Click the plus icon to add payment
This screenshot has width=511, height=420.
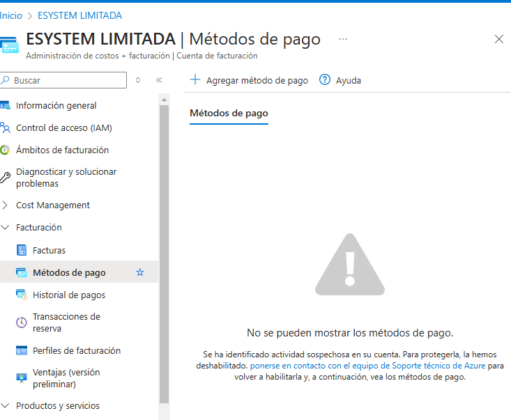click(195, 80)
